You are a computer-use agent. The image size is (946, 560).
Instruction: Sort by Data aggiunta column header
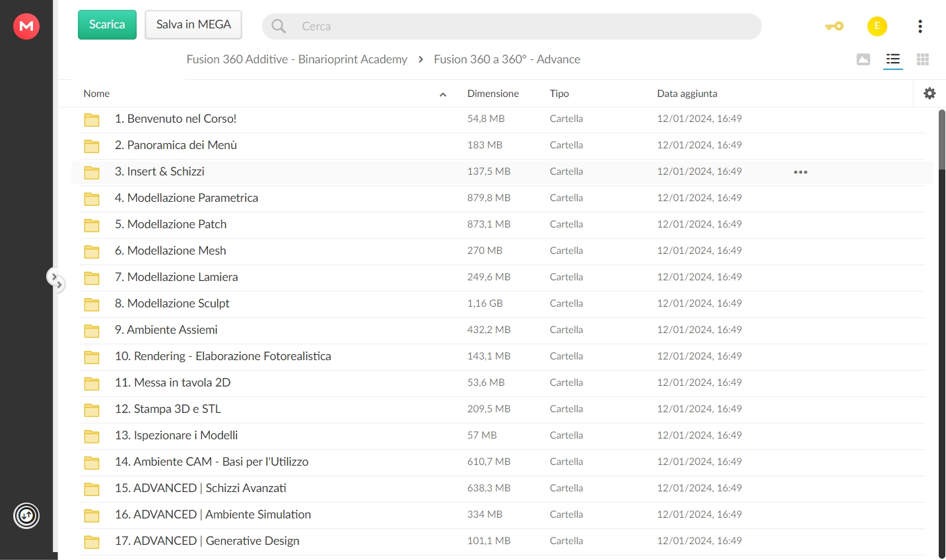(x=687, y=94)
